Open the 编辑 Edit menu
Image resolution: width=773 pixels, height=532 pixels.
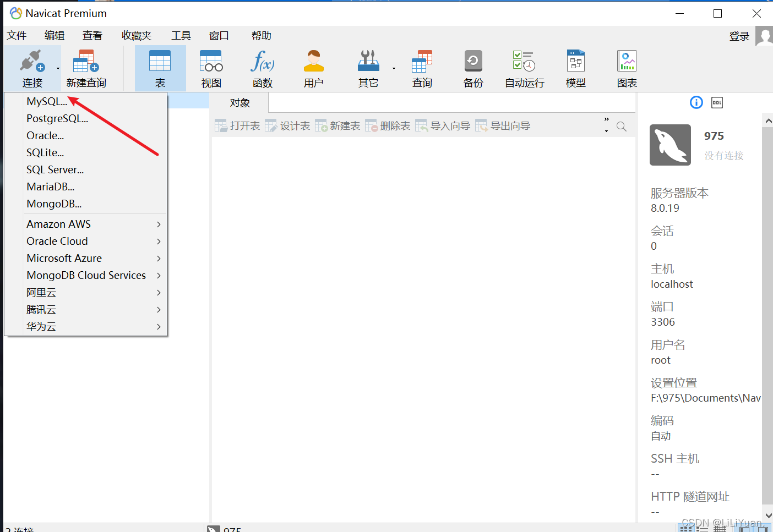pos(55,36)
